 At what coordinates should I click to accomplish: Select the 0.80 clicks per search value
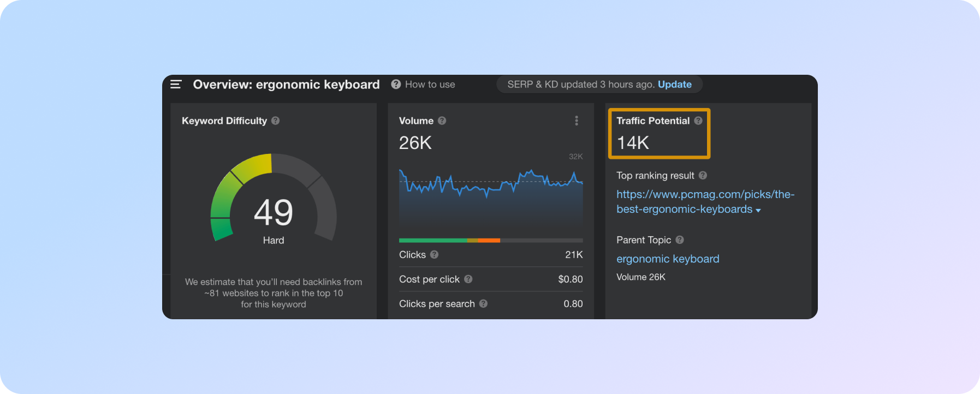[573, 303]
